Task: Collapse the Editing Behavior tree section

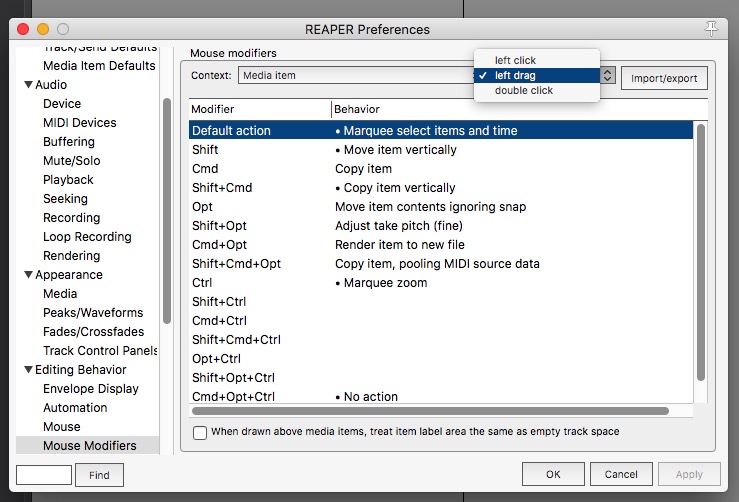Action: [28, 370]
